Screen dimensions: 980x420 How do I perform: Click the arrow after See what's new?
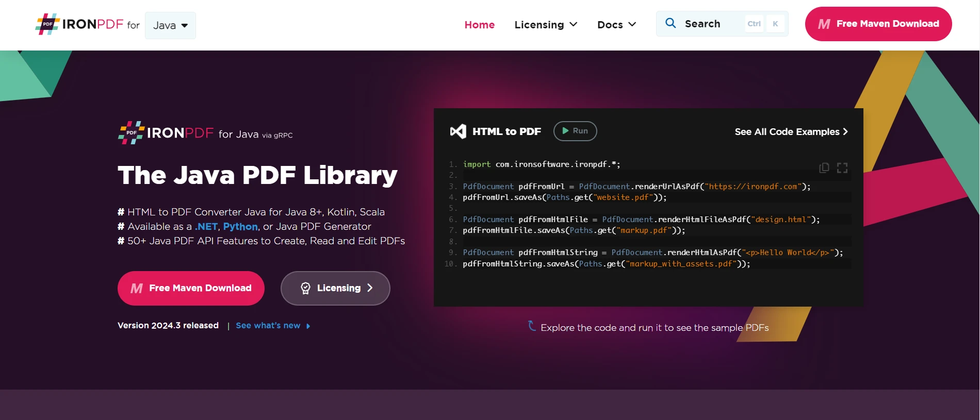pos(308,326)
